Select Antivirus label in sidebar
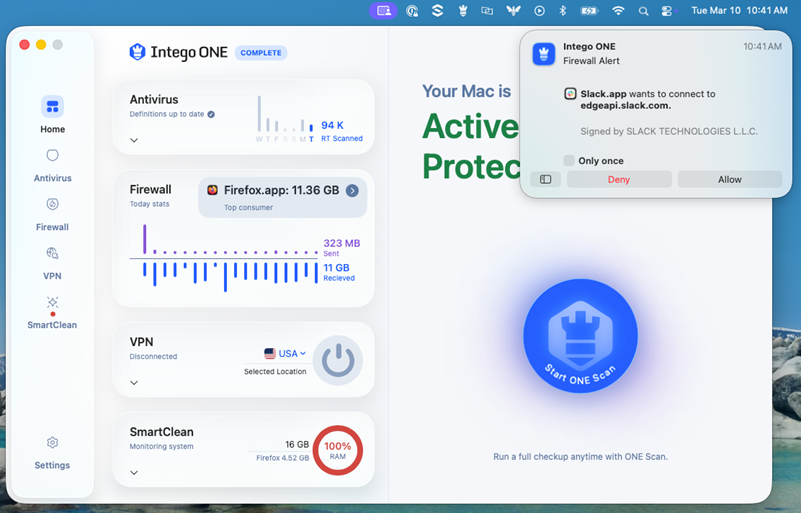Image resolution: width=801 pixels, height=513 pixels. point(53,178)
